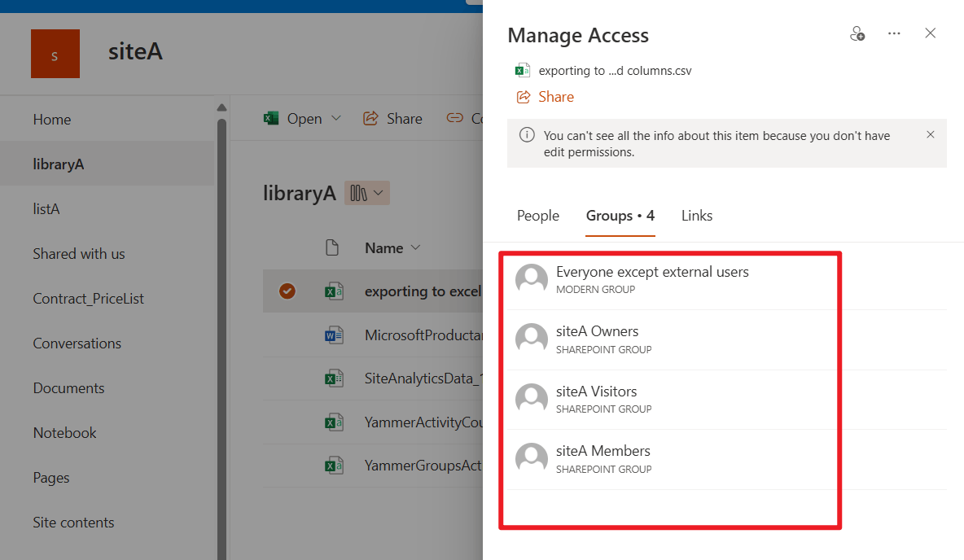Click the left navigation scrollbar up arrow
Viewport: 964px width, 560px height.
tap(221, 107)
